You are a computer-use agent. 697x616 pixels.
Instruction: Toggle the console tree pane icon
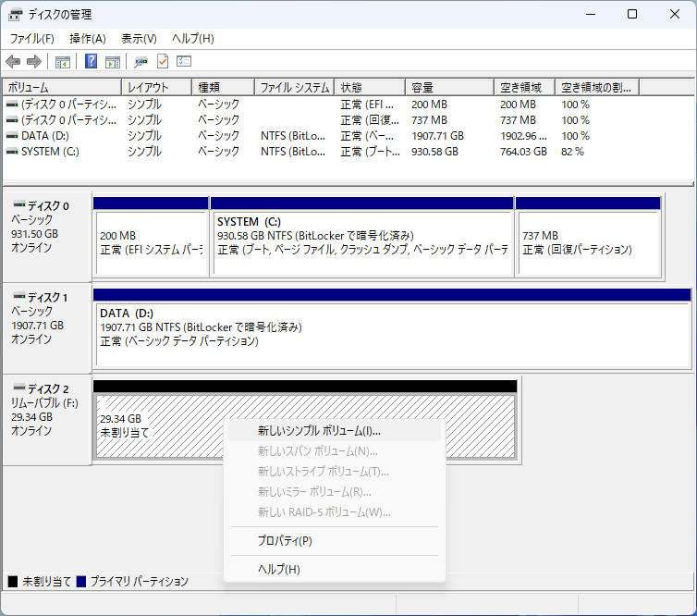[x=63, y=62]
